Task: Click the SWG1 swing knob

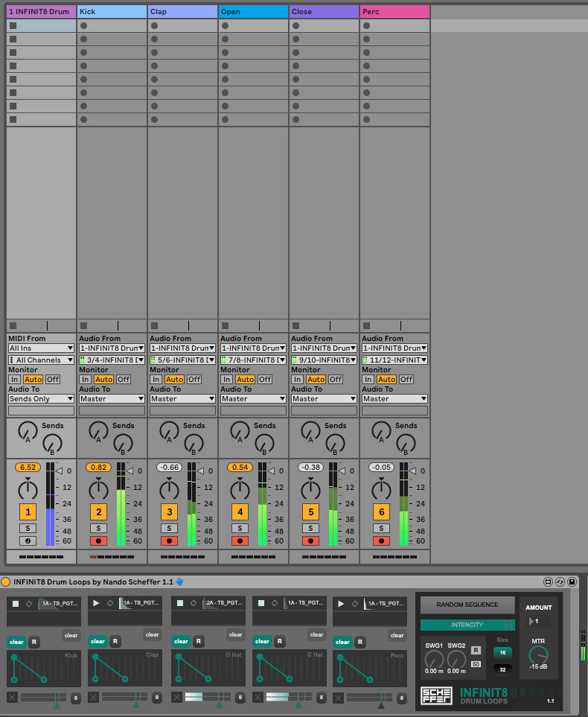Action: (x=434, y=660)
